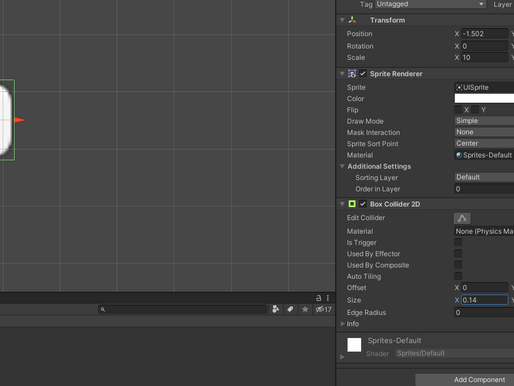Click the lock icon above the search bar
The width and height of the screenshot is (514, 386).
pyautogui.click(x=318, y=298)
